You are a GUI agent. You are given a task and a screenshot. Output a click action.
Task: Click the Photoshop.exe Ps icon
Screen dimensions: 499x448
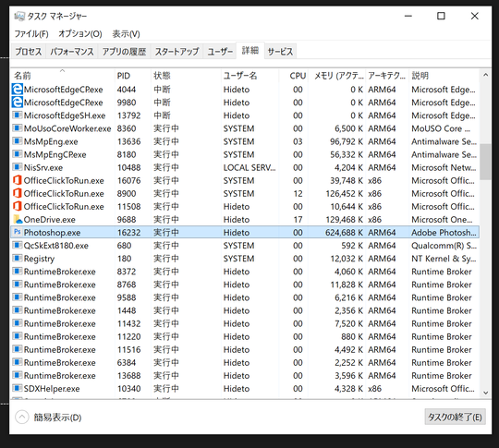tap(18, 232)
